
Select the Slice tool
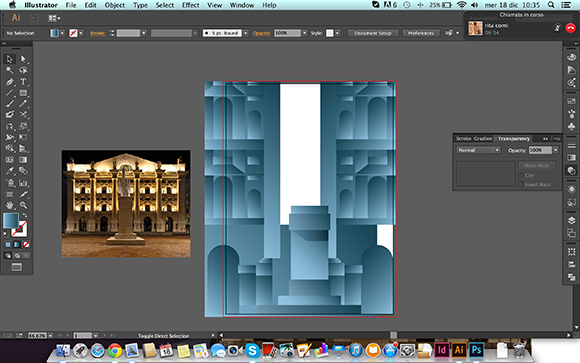pyautogui.click(x=23, y=194)
